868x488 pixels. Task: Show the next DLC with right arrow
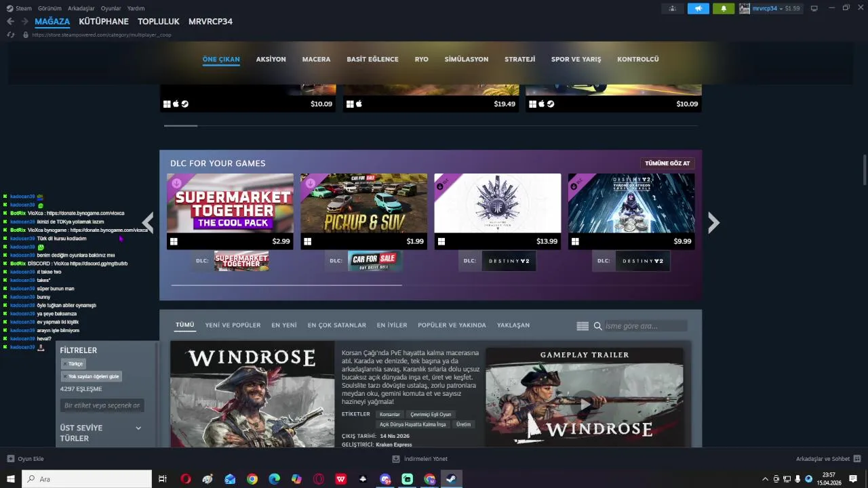pos(713,222)
